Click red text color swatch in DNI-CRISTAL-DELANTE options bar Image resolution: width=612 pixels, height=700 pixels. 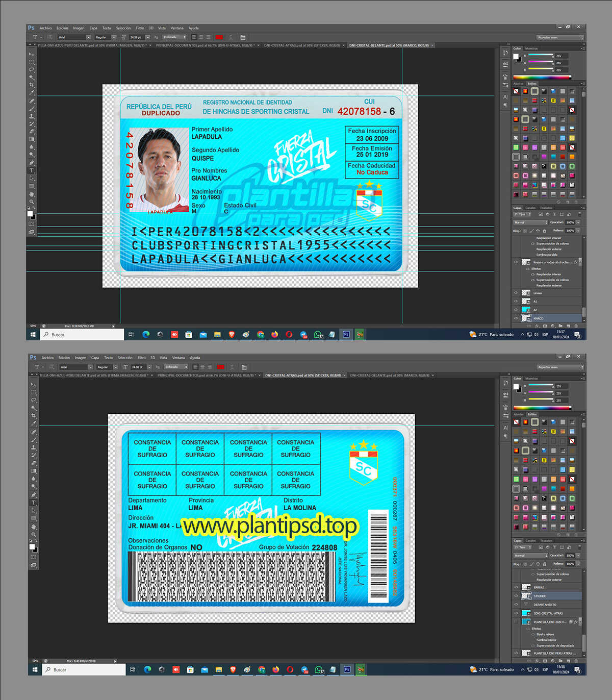pyautogui.click(x=219, y=37)
